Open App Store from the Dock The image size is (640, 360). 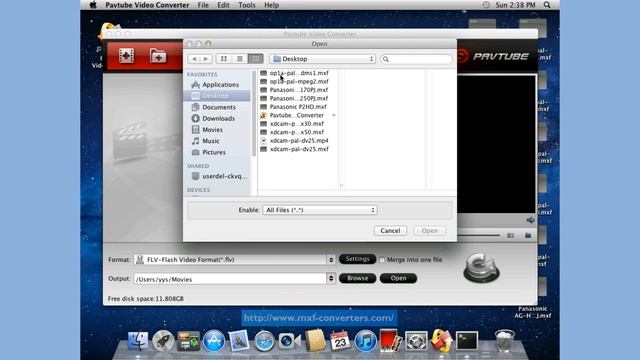click(213, 341)
